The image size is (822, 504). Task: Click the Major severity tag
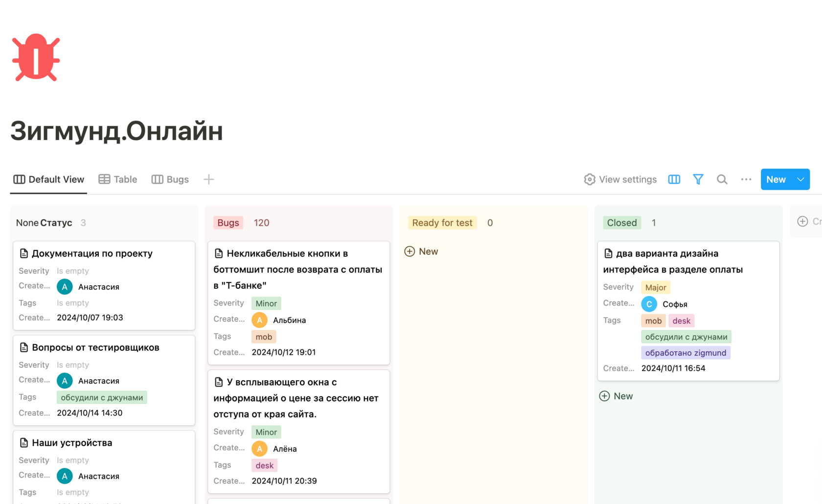click(656, 287)
